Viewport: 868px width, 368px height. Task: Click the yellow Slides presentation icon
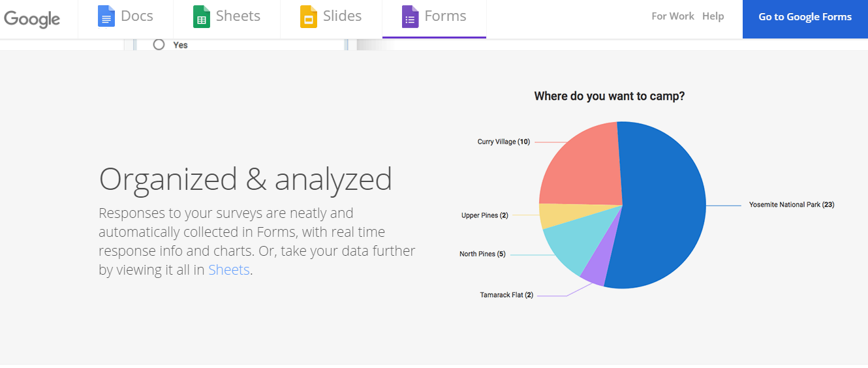(x=308, y=16)
